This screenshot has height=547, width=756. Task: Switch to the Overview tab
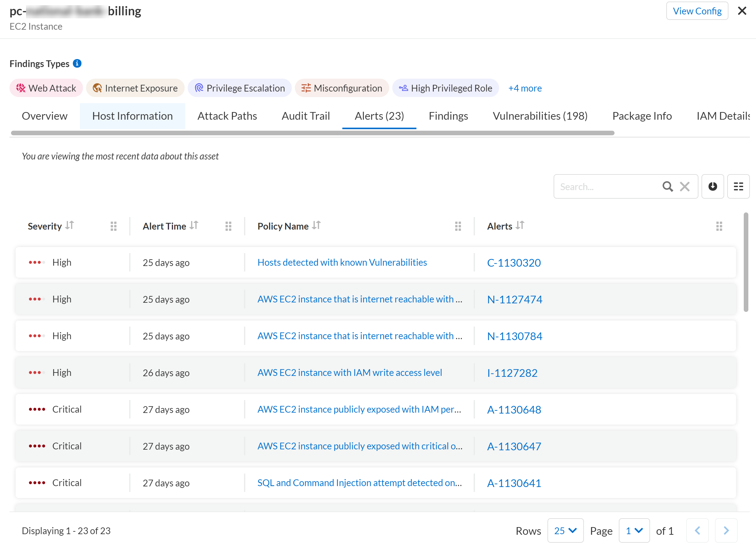pyautogui.click(x=45, y=116)
